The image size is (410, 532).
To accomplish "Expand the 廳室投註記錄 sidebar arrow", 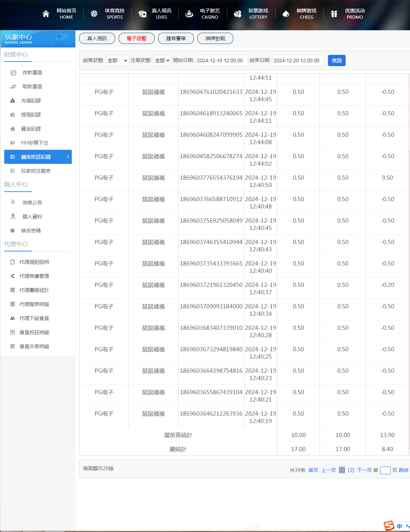I will (x=68, y=157).
